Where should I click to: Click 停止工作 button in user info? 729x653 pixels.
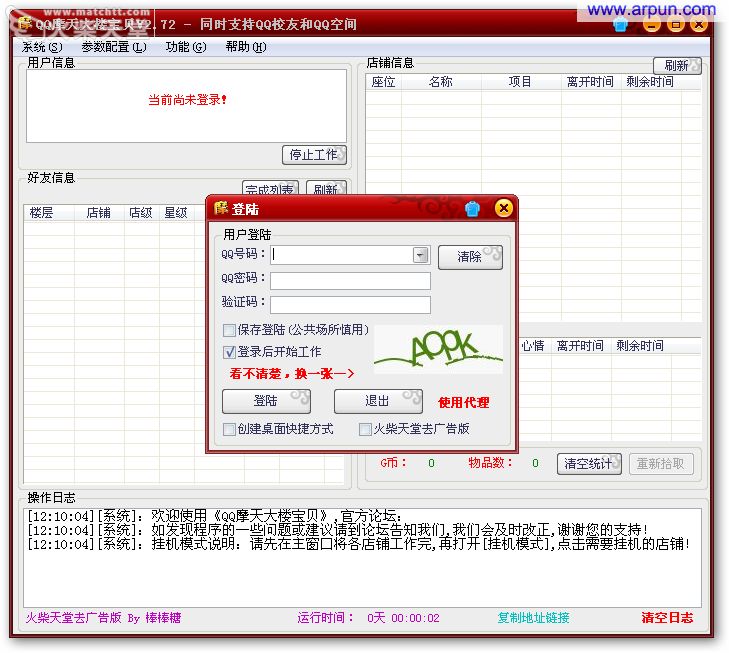[x=314, y=155]
